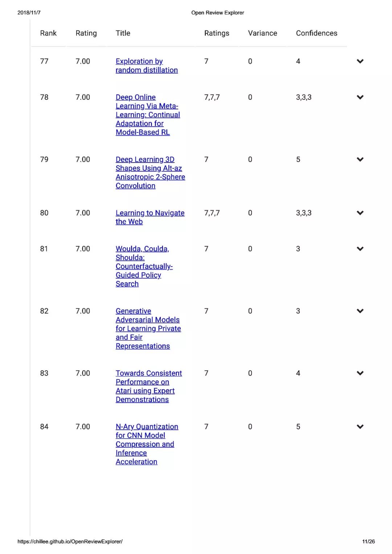Open Towards Consistent Performance on Atari link
The height and width of the screenshot is (554, 392).
pos(149,386)
